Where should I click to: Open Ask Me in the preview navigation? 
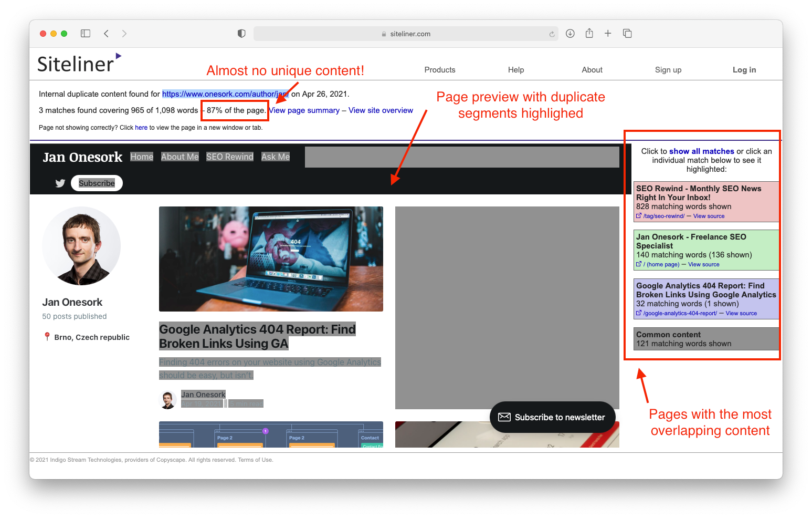coord(276,157)
